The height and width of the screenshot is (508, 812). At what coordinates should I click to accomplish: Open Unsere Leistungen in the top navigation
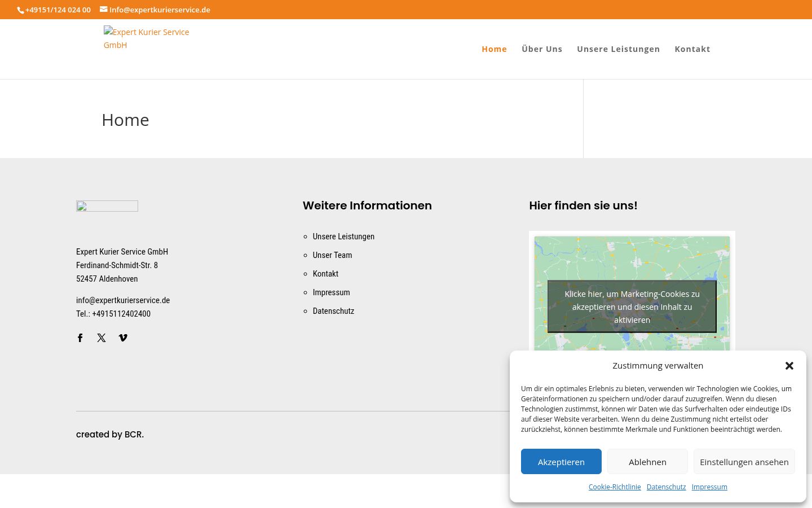(x=618, y=49)
